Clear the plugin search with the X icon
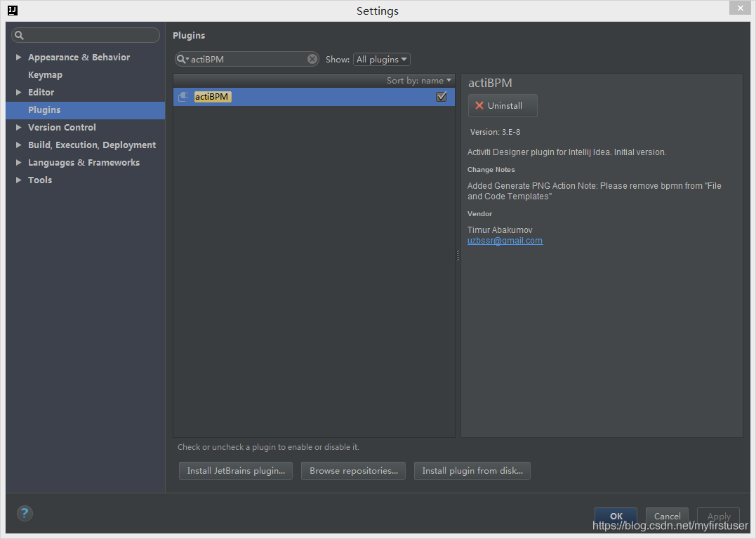 pos(312,59)
